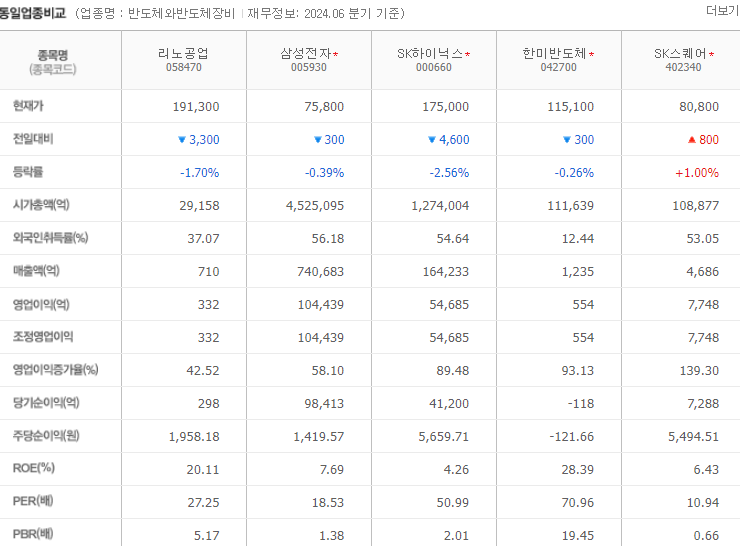Click PBR value 19.45

578,536
